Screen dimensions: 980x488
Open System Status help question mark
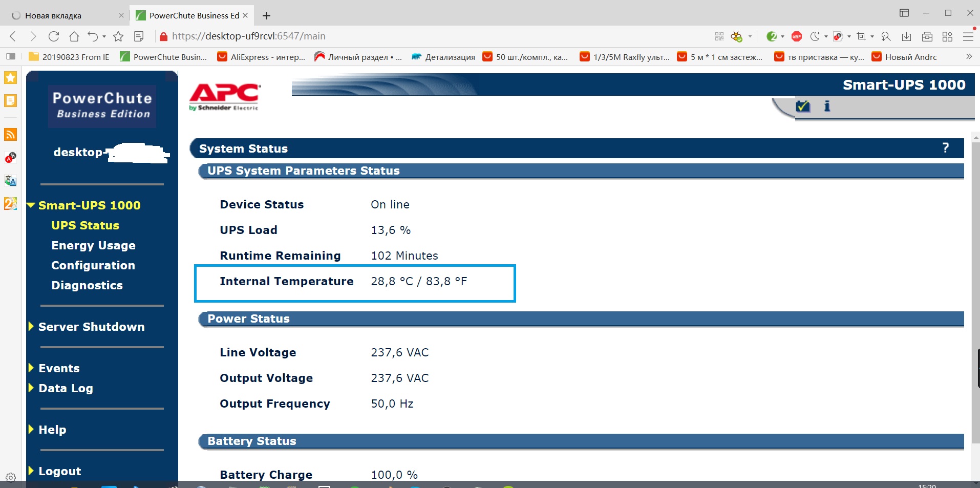[x=946, y=148]
